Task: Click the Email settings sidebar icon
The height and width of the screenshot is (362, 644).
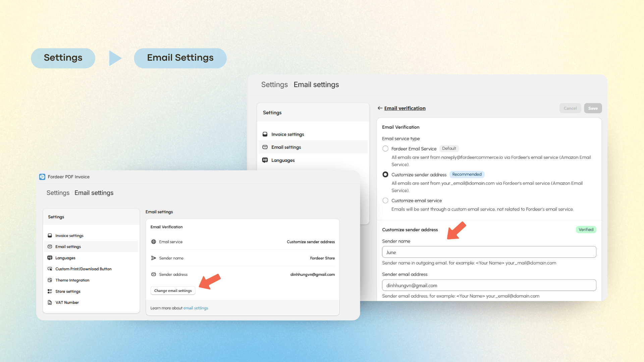Action: [x=50, y=246]
